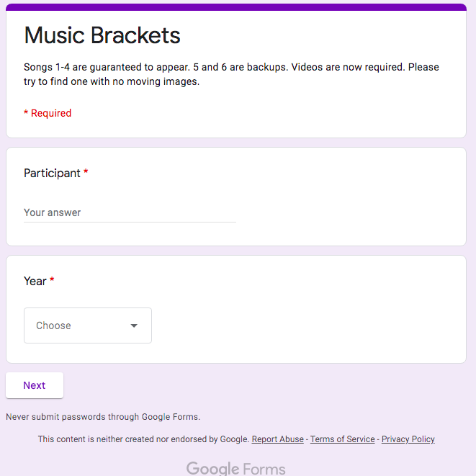Click the Participant "Your answer" text field

(x=130, y=212)
